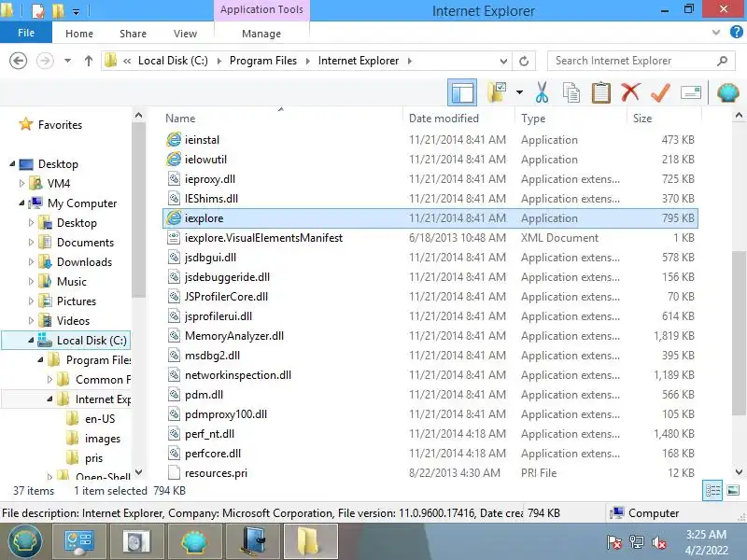
Task: Switch to Details view icon
Action: (712, 491)
